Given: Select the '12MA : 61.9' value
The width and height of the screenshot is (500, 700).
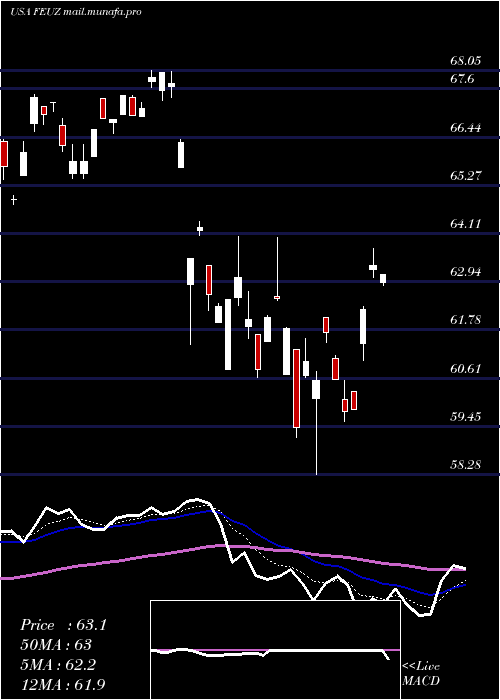Looking at the screenshot, I should [63, 684].
